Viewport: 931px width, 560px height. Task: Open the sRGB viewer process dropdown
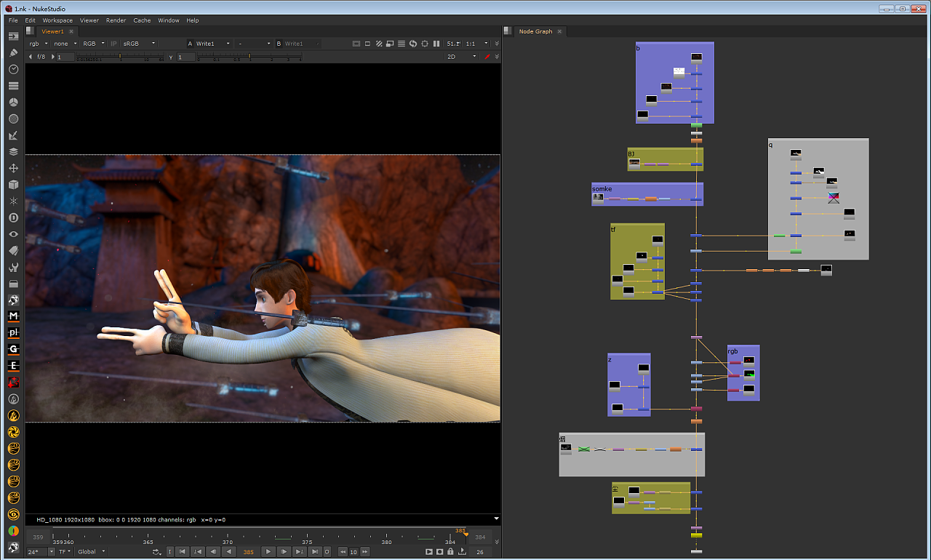pyautogui.click(x=139, y=44)
